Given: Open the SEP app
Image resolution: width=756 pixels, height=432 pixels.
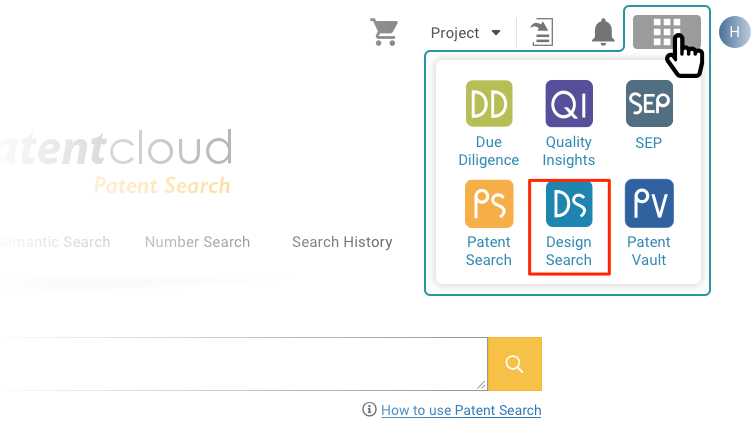Looking at the screenshot, I should (649, 115).
